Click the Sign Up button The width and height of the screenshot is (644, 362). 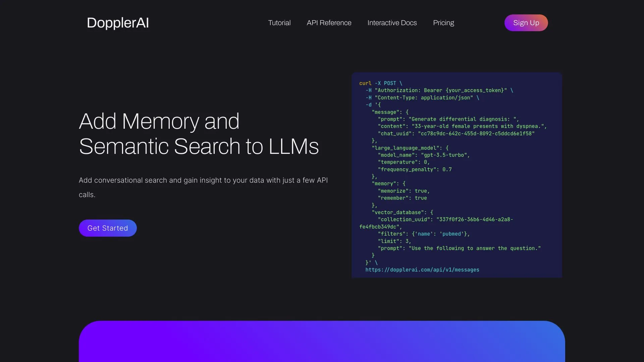[526, 23]
